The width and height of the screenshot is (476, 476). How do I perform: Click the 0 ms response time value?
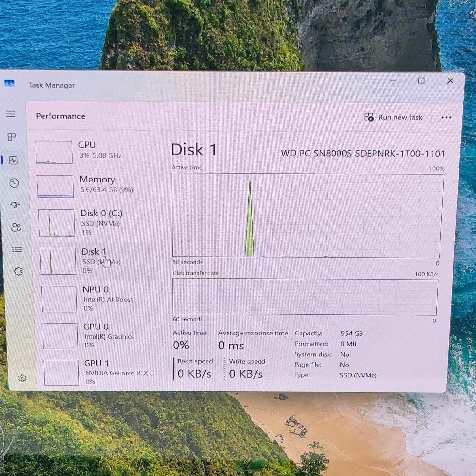231,345
